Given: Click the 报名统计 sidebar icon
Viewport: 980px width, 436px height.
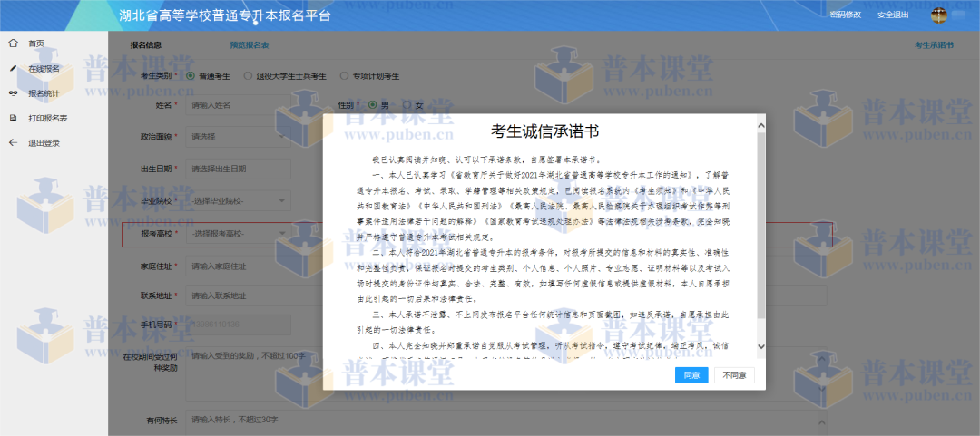Looking at the screenshot, I should click(13, 93).
